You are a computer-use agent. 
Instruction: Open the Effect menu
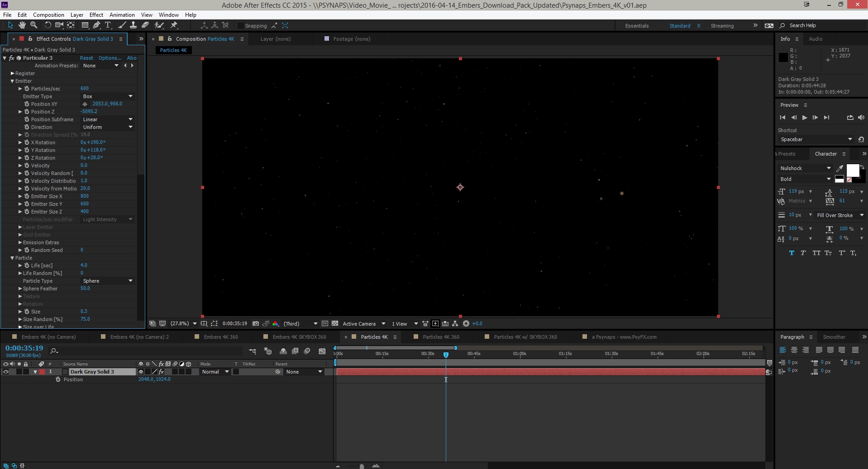96,15
